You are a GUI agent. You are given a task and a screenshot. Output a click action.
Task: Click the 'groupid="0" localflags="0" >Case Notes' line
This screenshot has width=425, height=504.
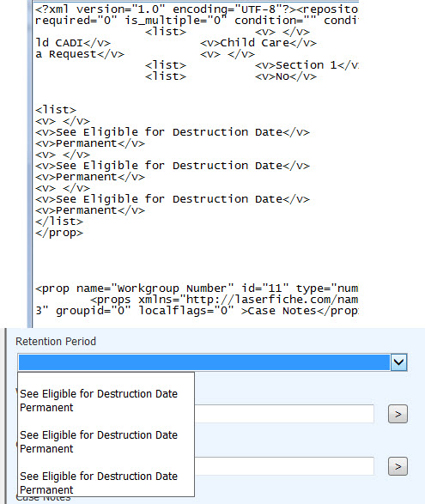point(197,311)
